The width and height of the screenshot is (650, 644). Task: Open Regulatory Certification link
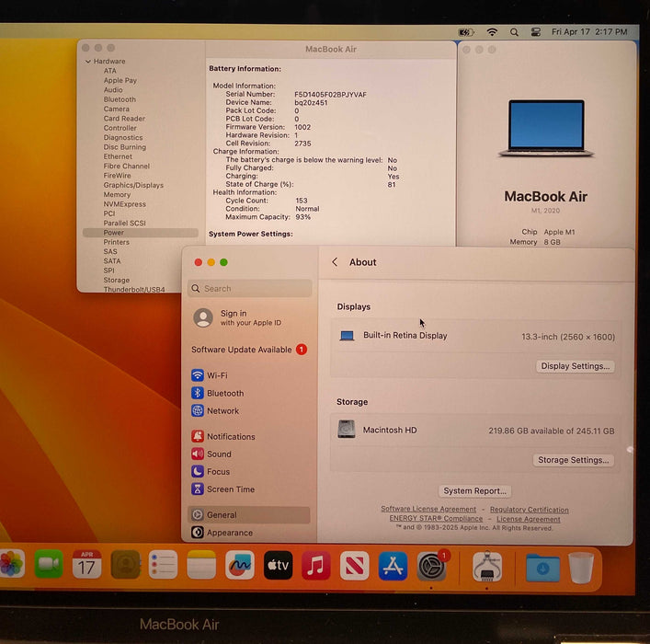[x=529, y=509]
